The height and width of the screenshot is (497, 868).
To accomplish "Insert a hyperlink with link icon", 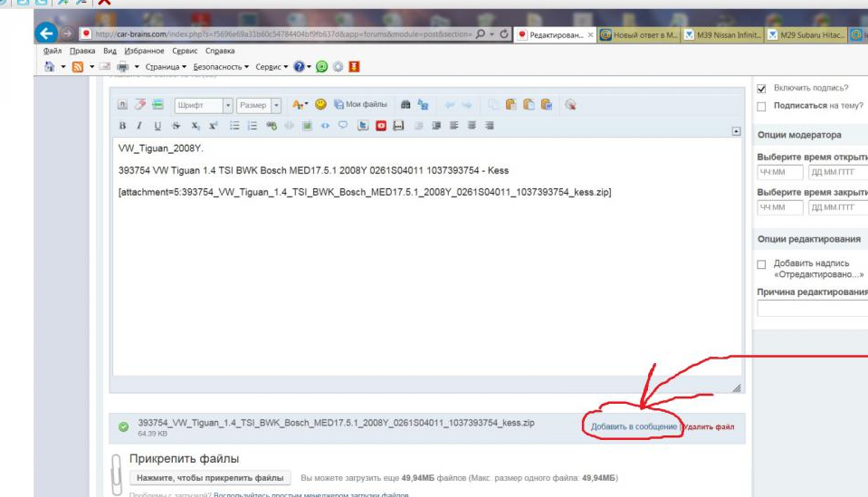I will (x=272, y=126).
